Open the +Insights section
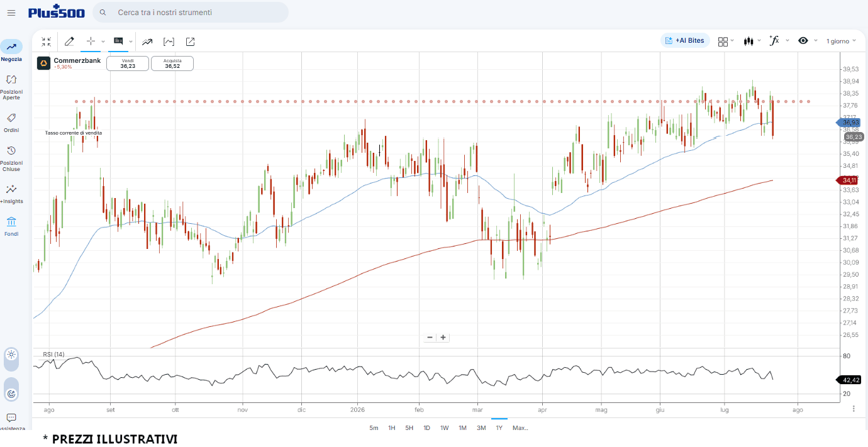 coord(11,194)
